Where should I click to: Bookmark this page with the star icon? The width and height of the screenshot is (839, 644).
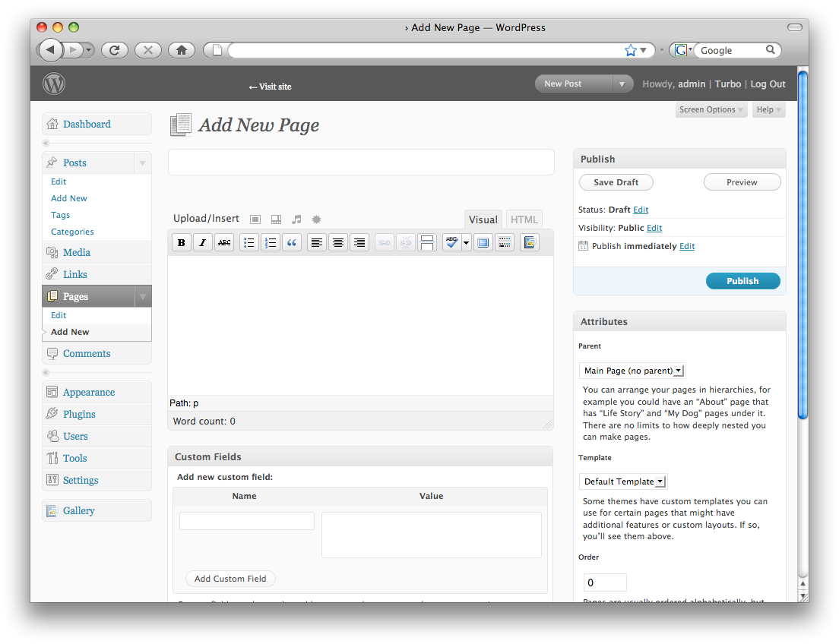point(630,50)
